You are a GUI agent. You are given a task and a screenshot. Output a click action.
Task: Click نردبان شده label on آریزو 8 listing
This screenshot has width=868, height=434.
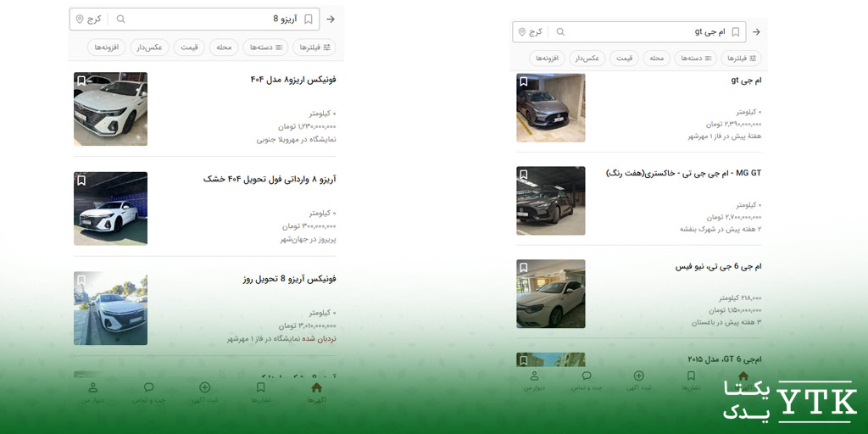tap(319, 339)
